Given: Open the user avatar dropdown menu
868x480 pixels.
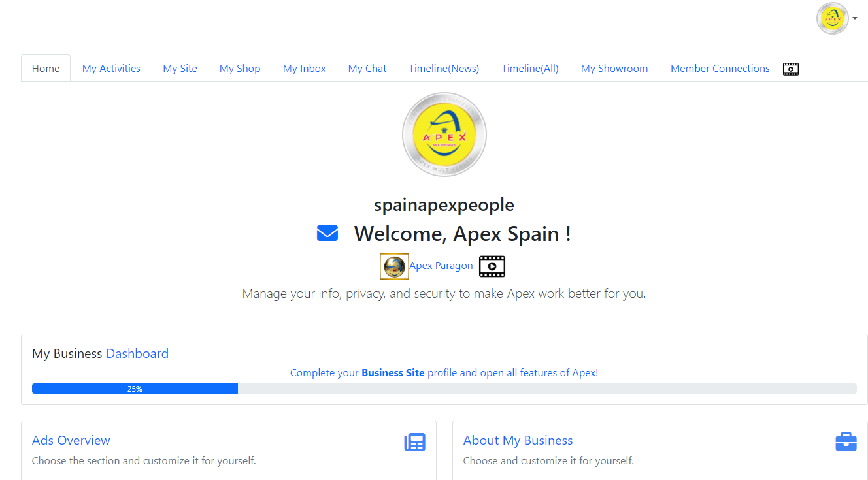Looking at the screenshot, I should click(836, 18).
